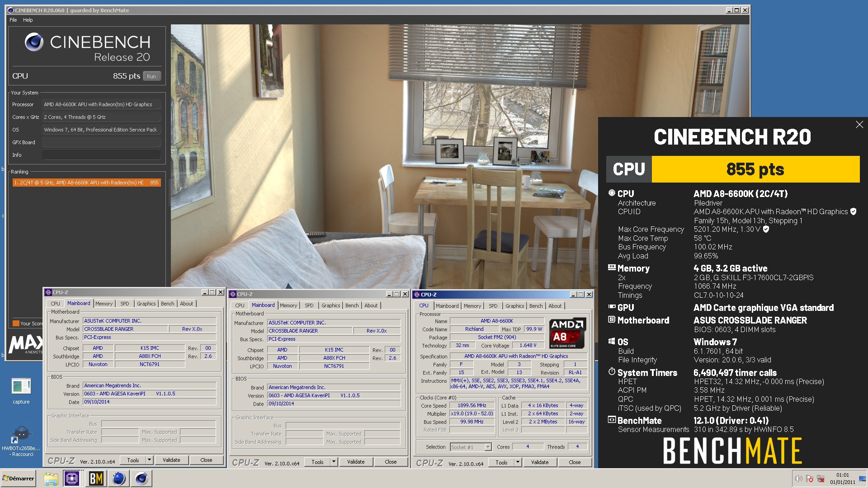868x488 pixels.
Task: Click the Max Core Temp value 58 °C
Action: tap(703, 238)
